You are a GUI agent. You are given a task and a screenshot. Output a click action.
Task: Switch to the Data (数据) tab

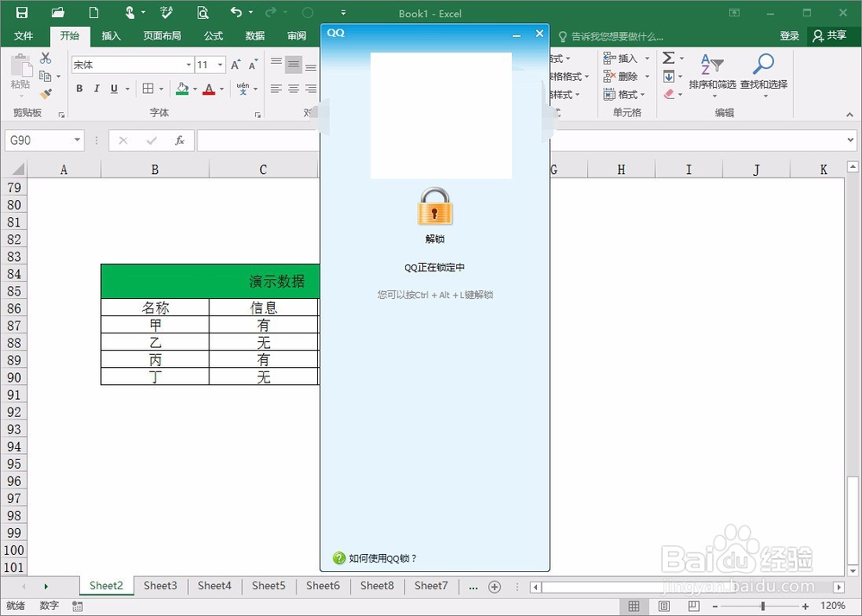(x=254, y=35)
